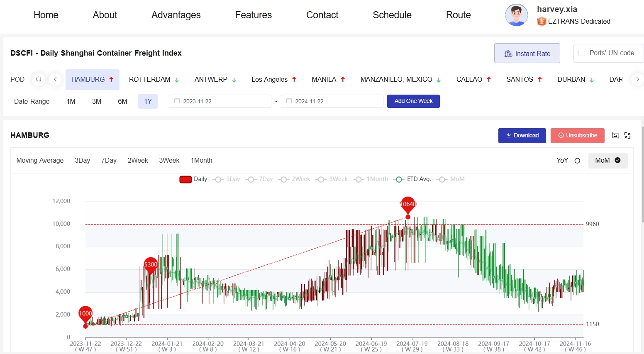Open the fullscreen chart icon
The image size is (644, 354).
[627, 136]
